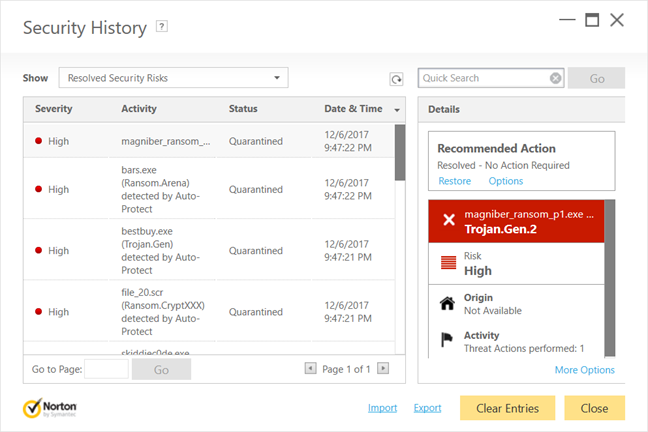Click the Go to Page input box
The height and width of the screenshot is (432, 648).
pyautogui.click(x=107, y=369)
